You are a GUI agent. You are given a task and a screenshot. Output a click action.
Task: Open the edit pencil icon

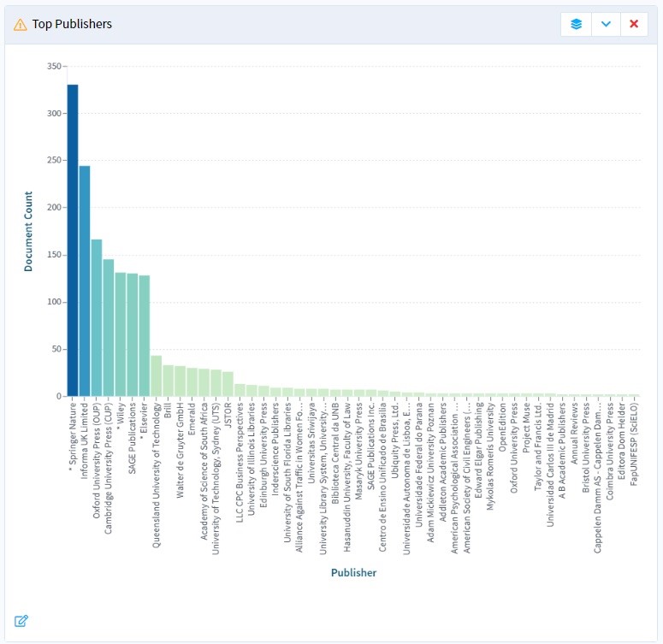21,621
